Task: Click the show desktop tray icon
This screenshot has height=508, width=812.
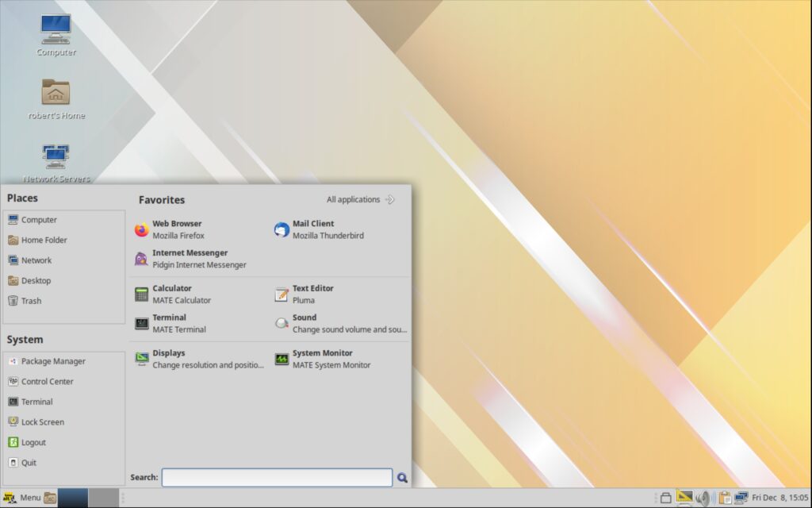Action: (x=666, y=498)
